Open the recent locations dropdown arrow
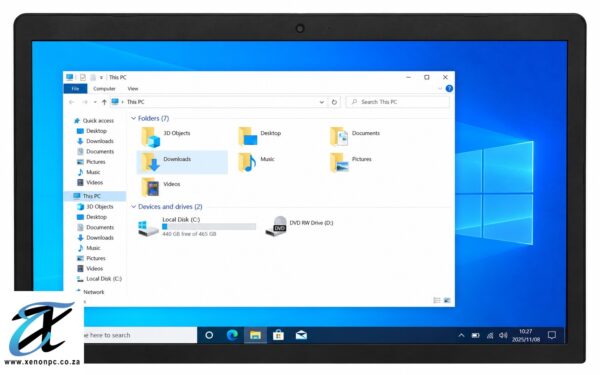 (95, 102)
